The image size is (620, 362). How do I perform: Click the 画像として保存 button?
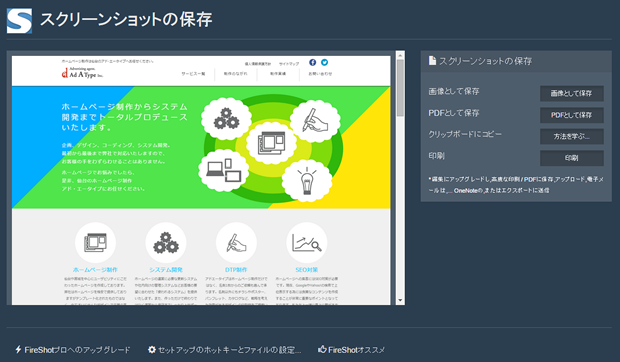(x=571, y=93)
